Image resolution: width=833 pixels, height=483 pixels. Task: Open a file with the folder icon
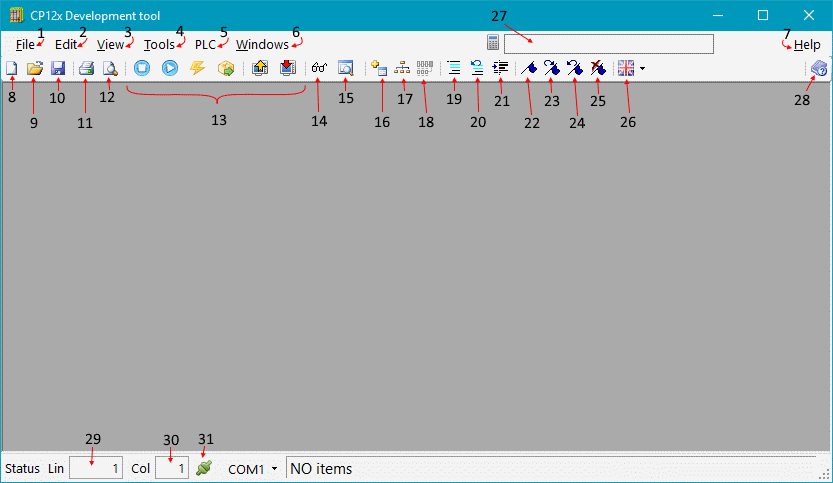(x=35, y=68)
